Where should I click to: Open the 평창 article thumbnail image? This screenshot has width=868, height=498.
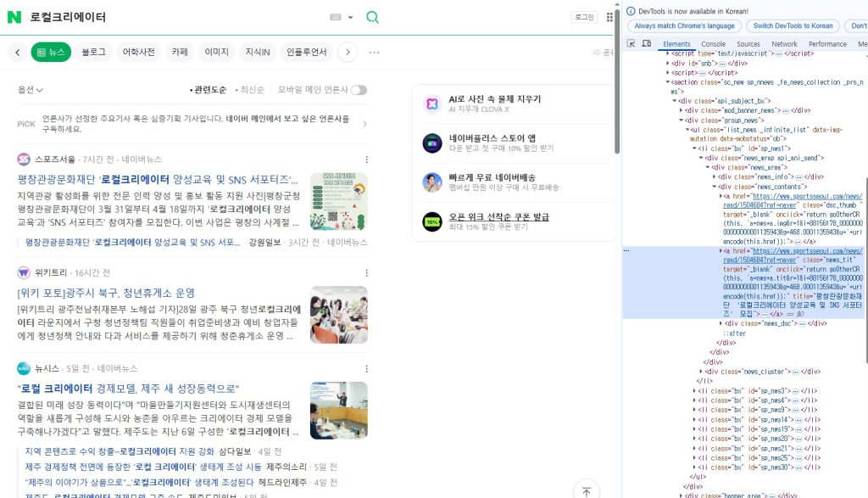pyautogui.click(x=339, y=201)
